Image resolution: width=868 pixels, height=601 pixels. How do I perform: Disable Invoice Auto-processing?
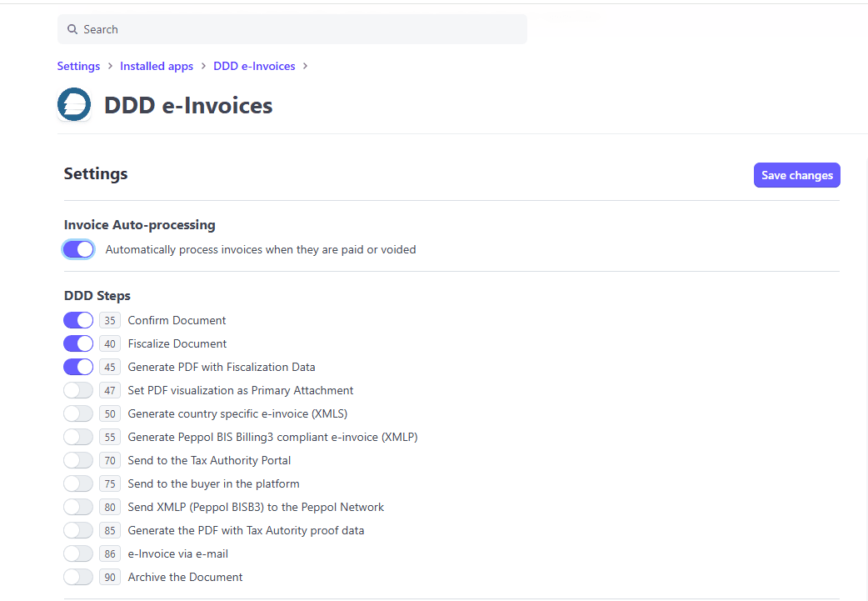[x=78, y=249]
